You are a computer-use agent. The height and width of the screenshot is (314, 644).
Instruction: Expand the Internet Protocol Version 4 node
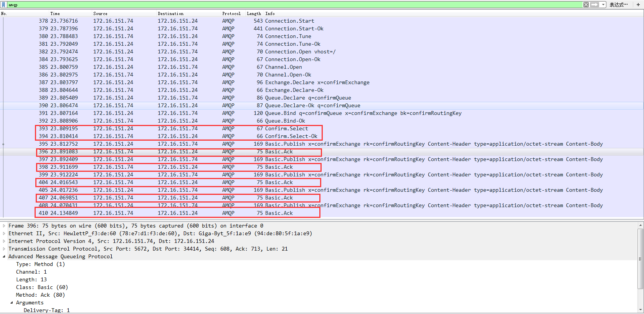click(4, 241)
